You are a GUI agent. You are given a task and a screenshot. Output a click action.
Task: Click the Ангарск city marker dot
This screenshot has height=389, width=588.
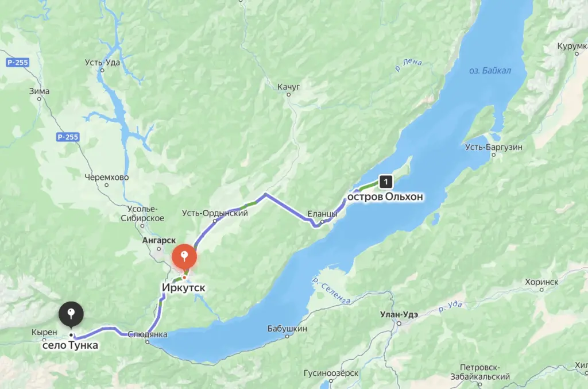point(158,249)
